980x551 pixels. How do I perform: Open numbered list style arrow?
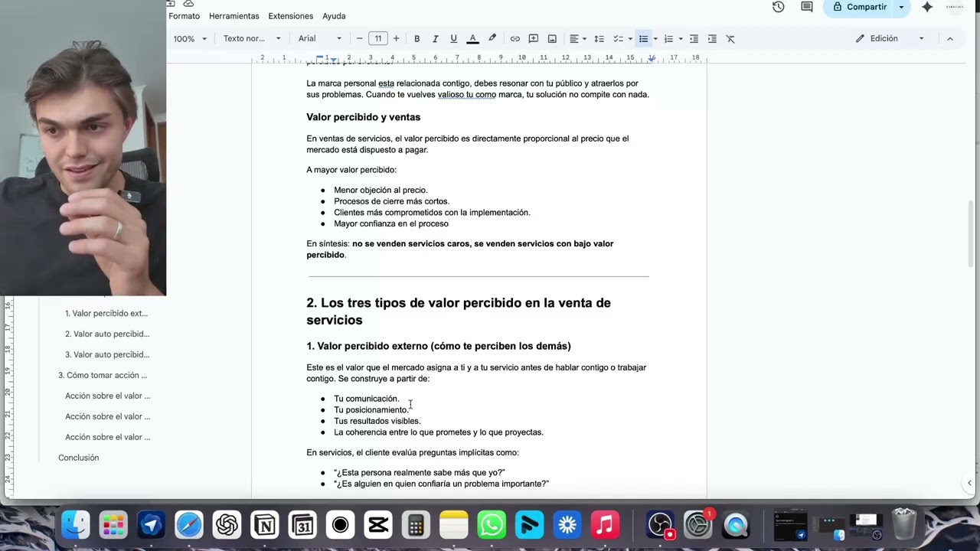coord(681,39)
